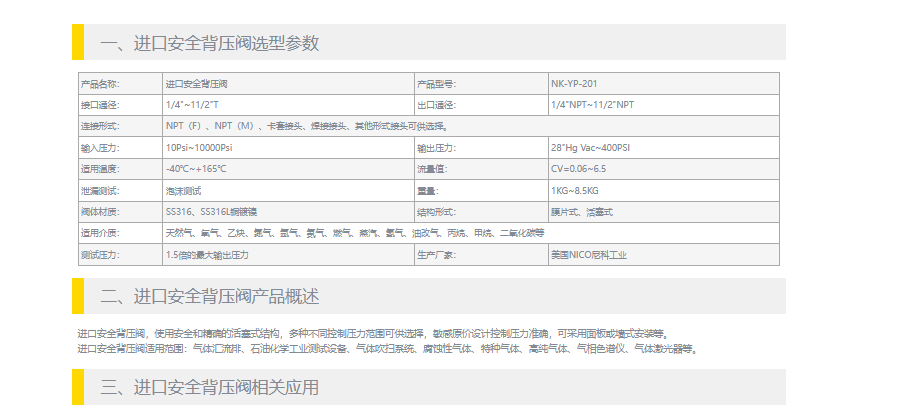Click the 美国NICO尼科工业 manufacturer cell
Viewport: 907px width, 415px height.
pos(588,255)
